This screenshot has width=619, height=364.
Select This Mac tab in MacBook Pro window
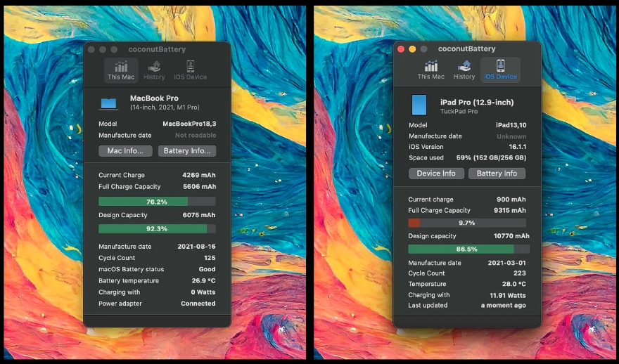click(x=121, y=70)
